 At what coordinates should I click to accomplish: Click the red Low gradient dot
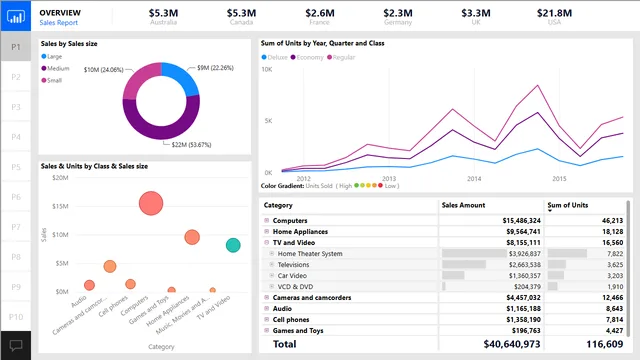click(x=380, y=185)
